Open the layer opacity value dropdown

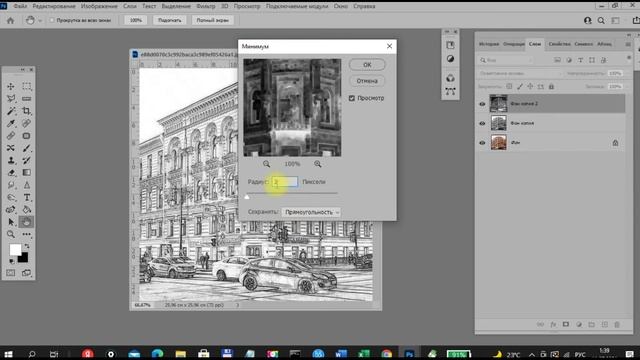click(615, 73)
